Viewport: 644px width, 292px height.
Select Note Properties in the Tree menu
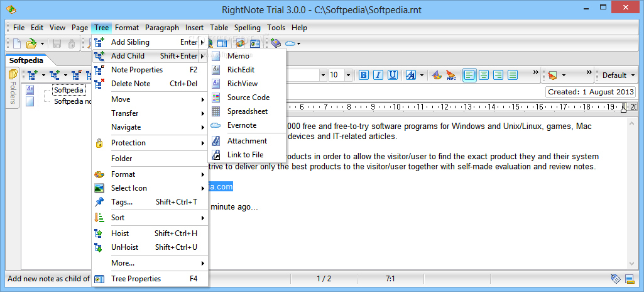(x=150, y=70)
